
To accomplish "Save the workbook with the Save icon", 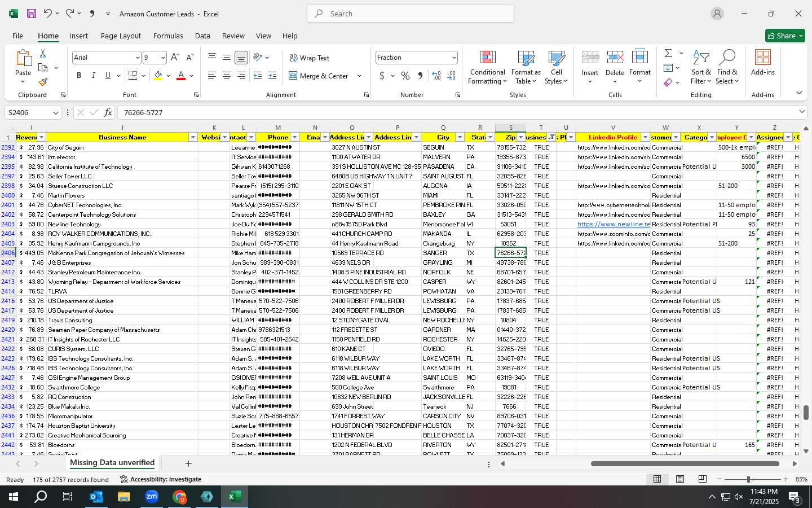I will click(32, 14).
